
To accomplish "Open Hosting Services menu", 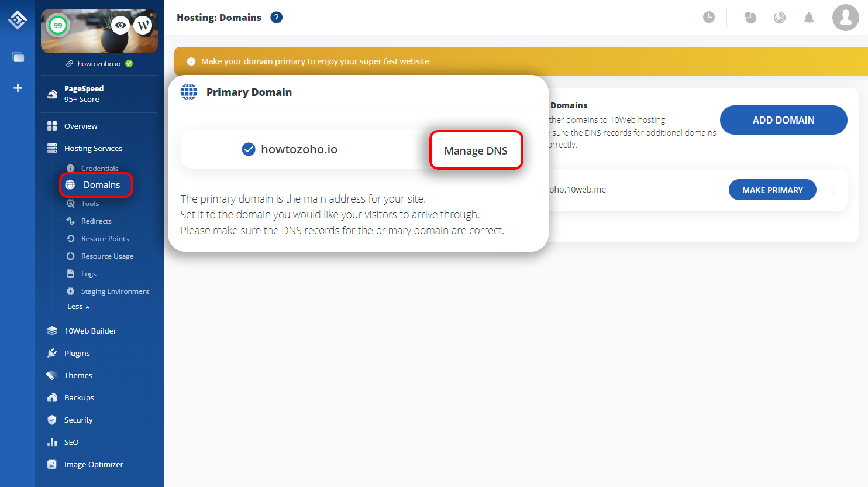I will pos(93,148).
